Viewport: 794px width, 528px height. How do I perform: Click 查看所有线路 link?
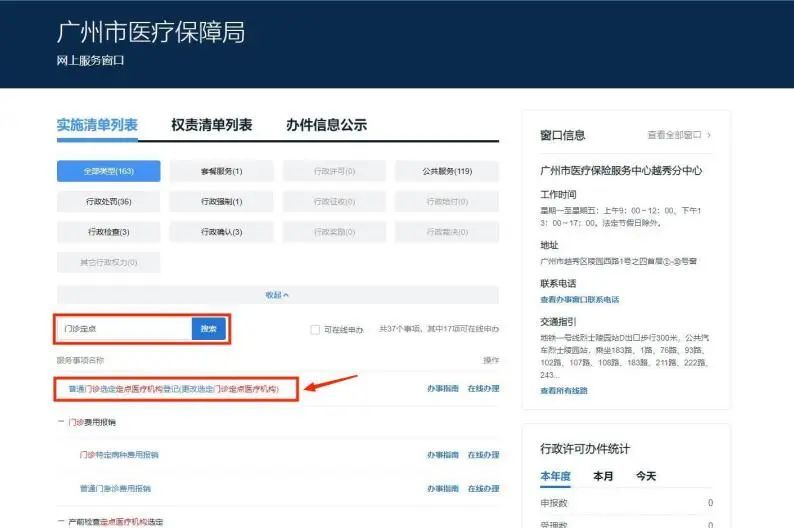click(x=564, y=390)
